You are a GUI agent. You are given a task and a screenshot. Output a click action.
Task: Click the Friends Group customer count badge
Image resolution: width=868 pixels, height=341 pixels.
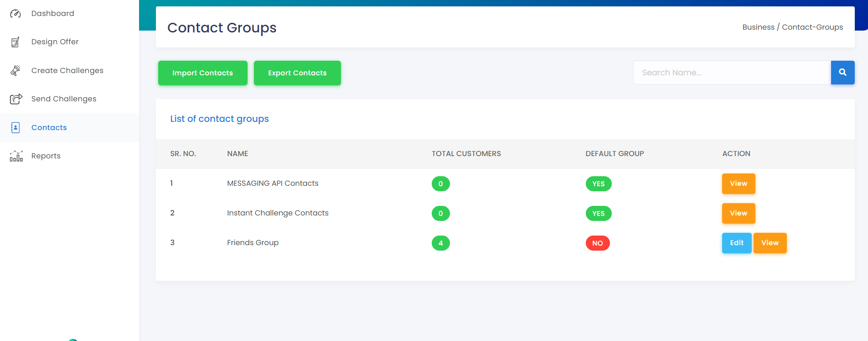tap(441, 243)
